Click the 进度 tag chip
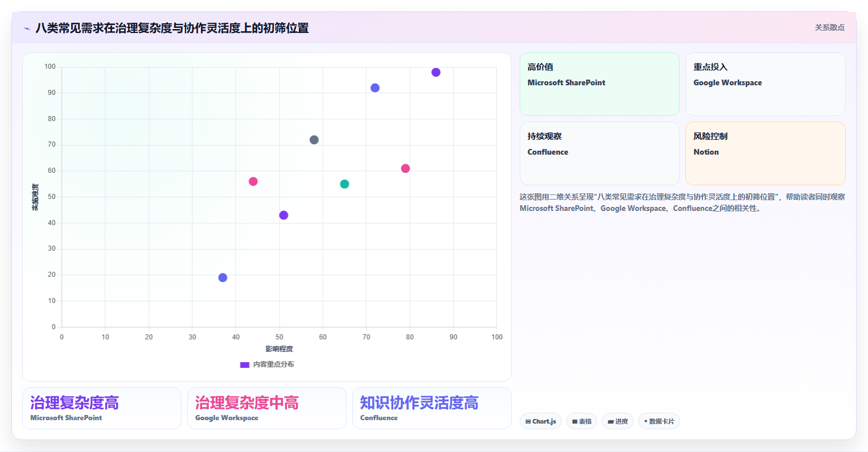Viewport: 868px width, 452px height. click(618, 421)
